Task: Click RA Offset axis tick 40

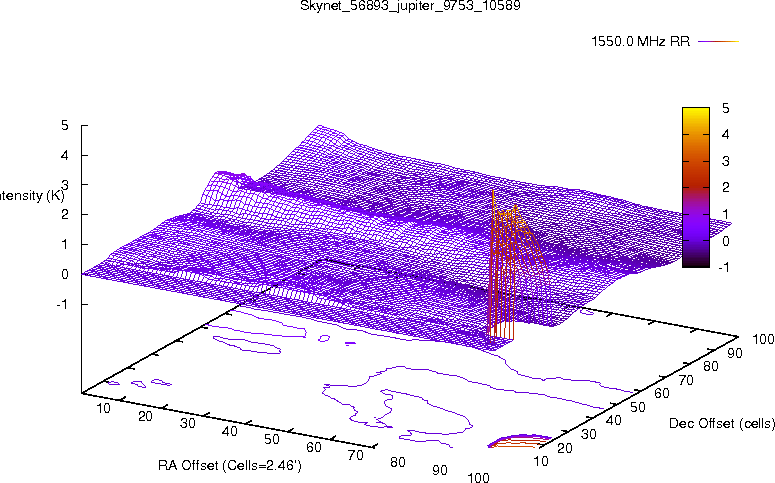Action: tap(230, 431)
